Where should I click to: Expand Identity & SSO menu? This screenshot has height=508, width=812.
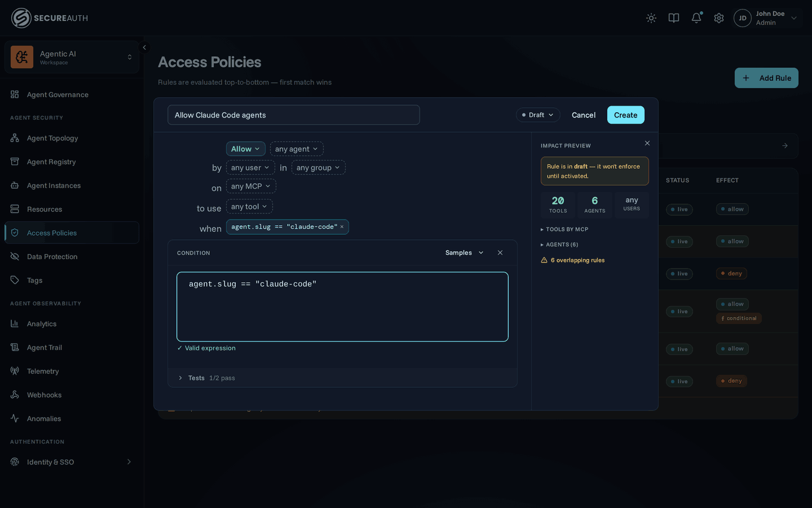[x=72, y=462]
